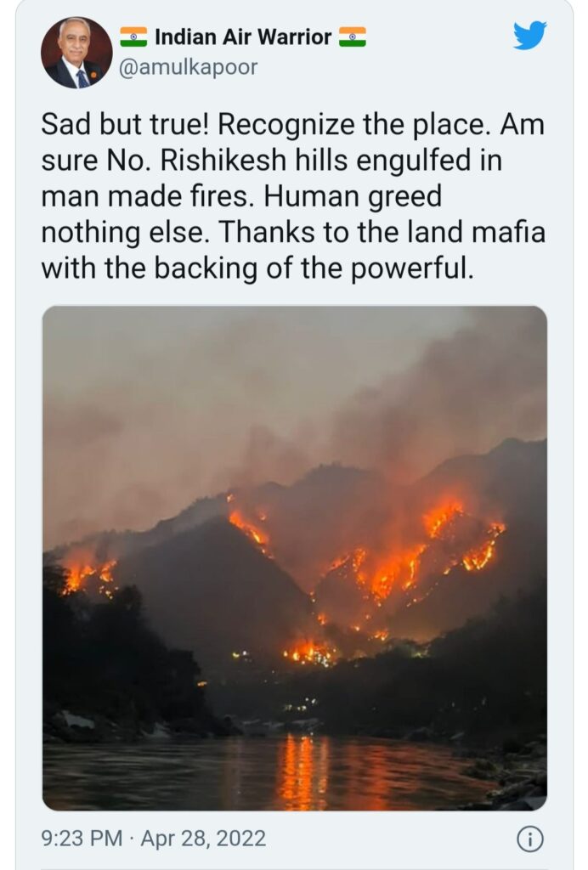The width and height of the screenshot is (588, 870).
Task: Open the round profile avatar picture
Action: (76, 53)
